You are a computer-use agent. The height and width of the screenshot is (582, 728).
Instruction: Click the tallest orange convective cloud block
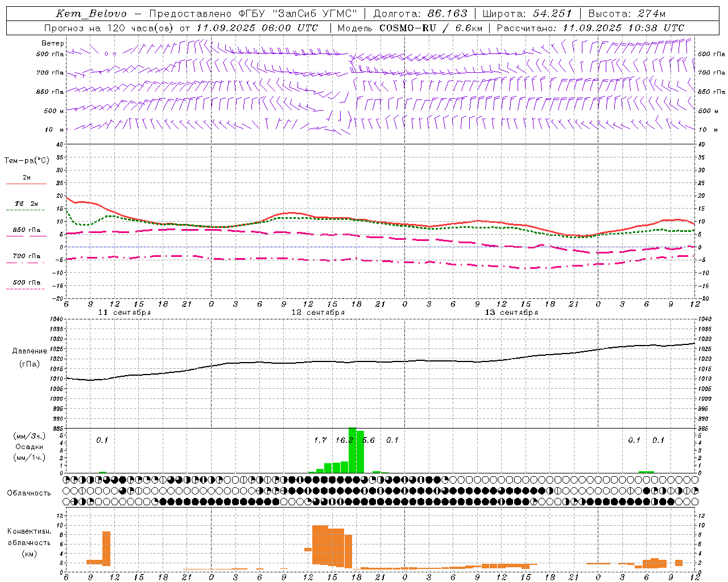pos(320,544)
